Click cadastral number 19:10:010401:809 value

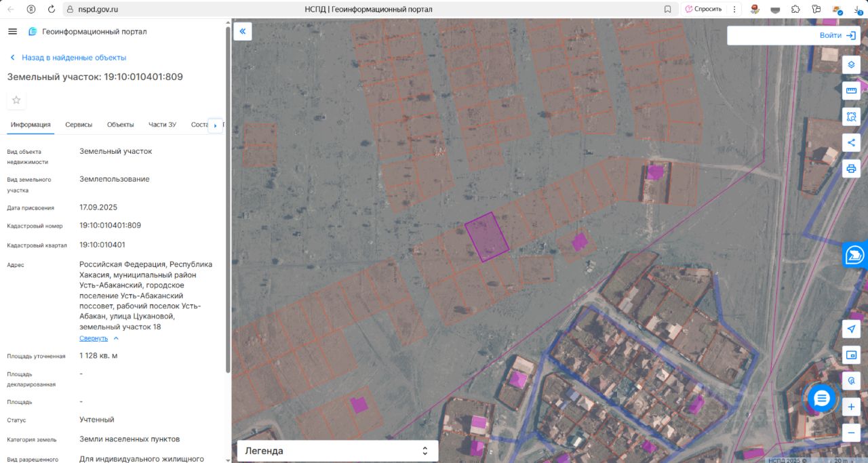tap(111, 226)
